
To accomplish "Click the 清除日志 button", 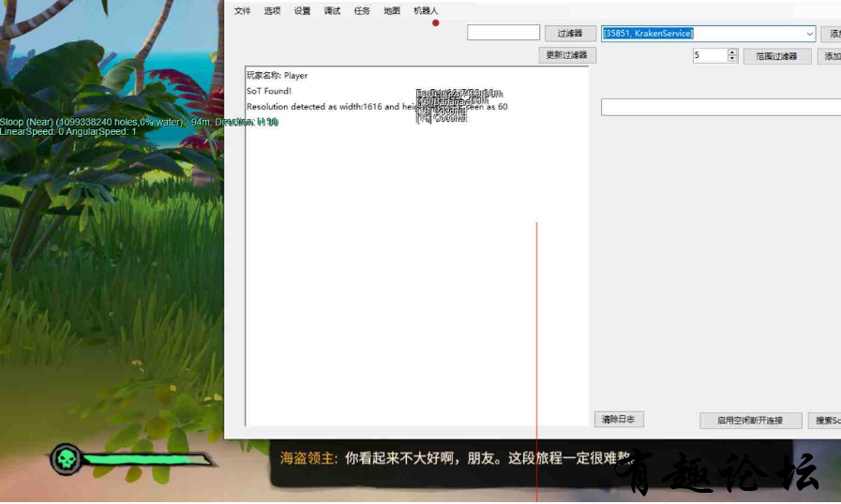I will pos(619,420).
